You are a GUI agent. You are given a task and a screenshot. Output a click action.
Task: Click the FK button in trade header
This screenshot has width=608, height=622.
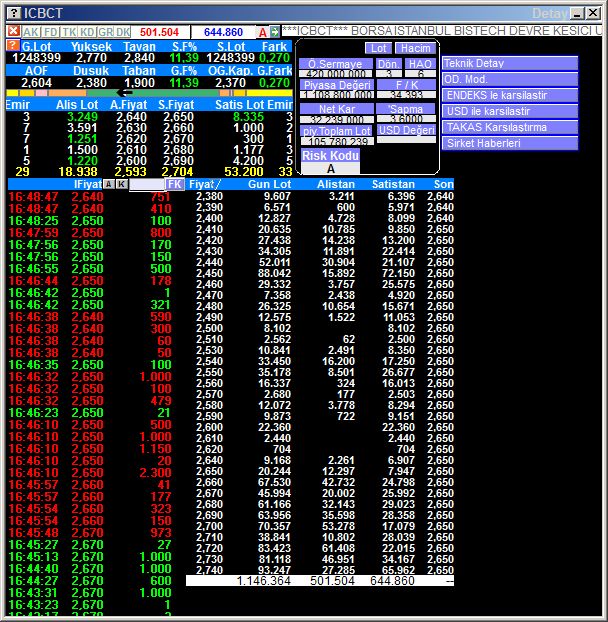click(x=175, y=184)
